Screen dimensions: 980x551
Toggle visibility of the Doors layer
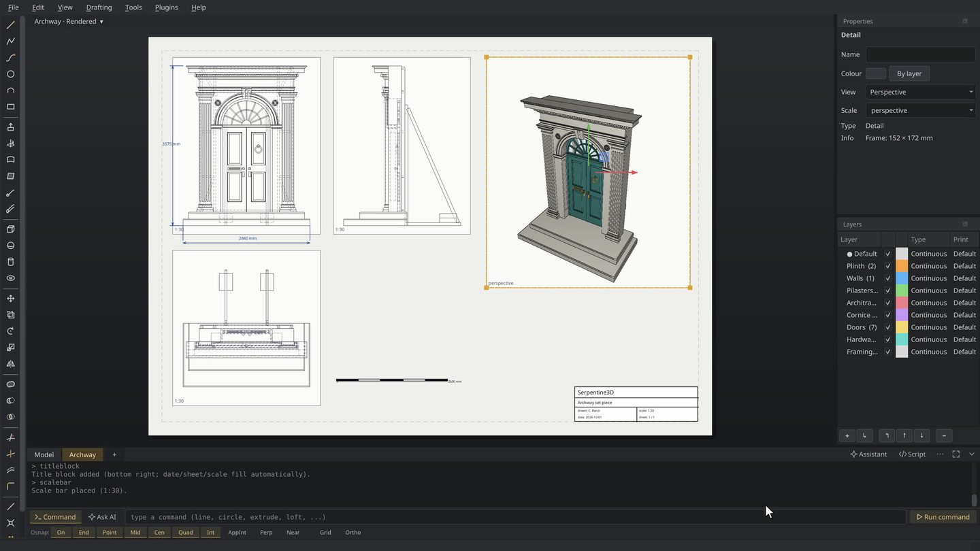(x=888, y=327)
